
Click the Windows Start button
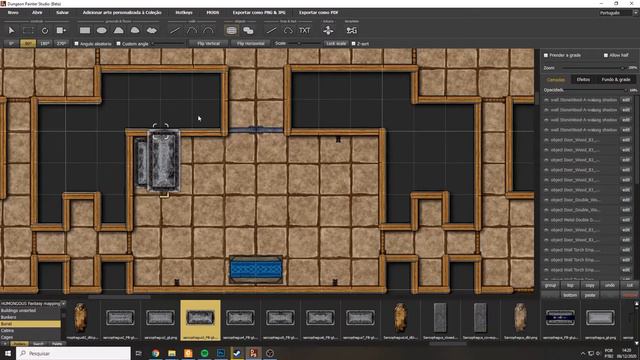[x=8, y=353]
